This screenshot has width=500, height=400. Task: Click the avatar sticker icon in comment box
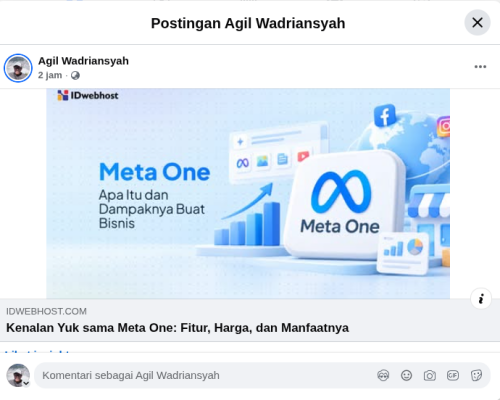(383, 375)
